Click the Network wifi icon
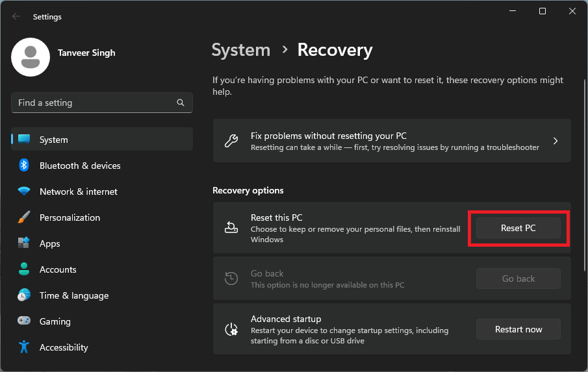This screenshot has width=588, height=372. (24, 191)
